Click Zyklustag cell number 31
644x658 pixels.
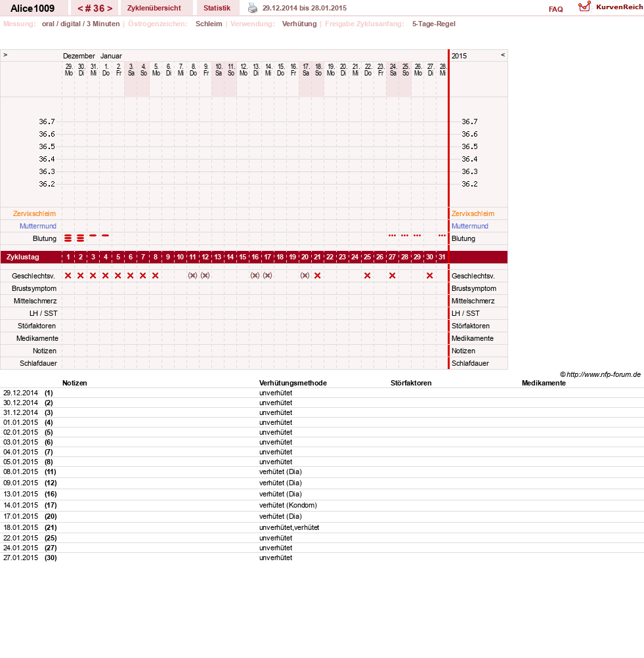pyautogui.click(x=442, y=257)
